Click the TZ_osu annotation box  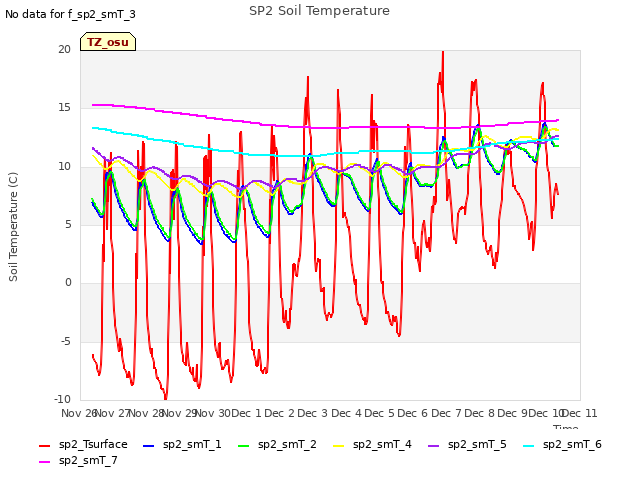[x=108, y=42]
